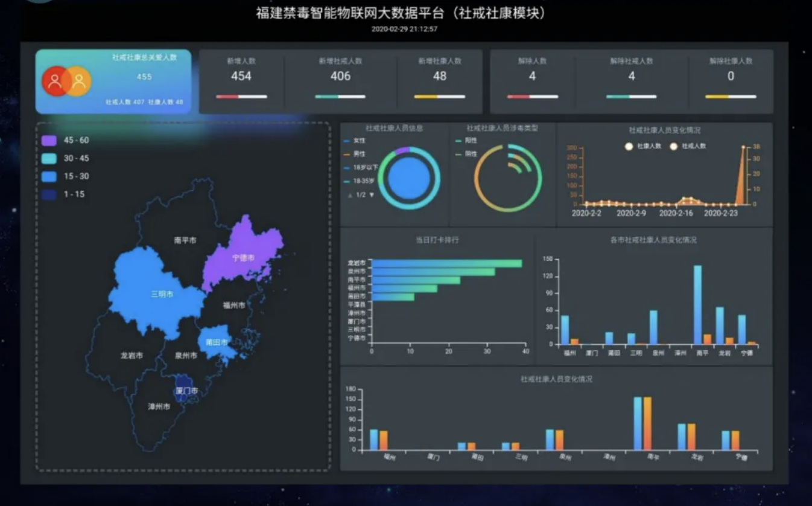Image resolution: width=812 pixels, height=506 pixels.
Task: Click the tall blue 南平 bar in city chart
Action: [697, 304]
